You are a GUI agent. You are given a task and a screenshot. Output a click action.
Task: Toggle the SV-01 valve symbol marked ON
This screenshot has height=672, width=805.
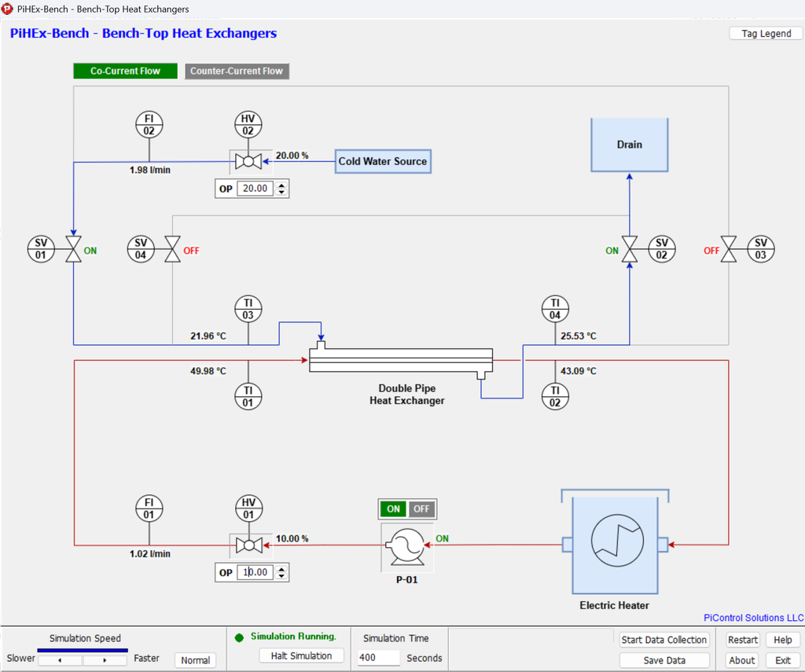click(73, 249)
